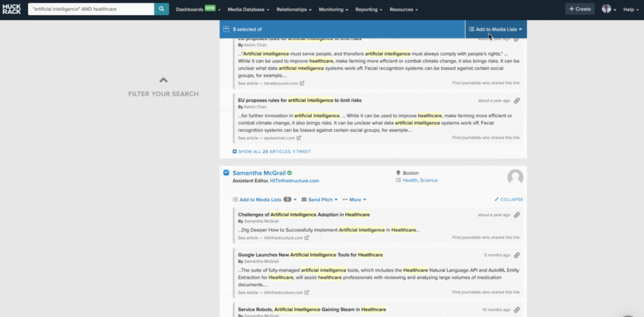Open Samantha McGrail's Add to Media Lists dropdown
Screen dimensions: 644x317
pos(265,199)
